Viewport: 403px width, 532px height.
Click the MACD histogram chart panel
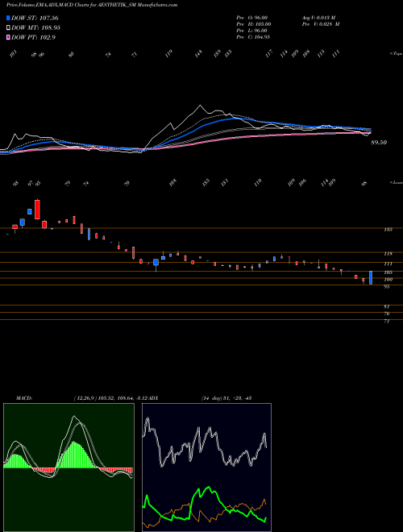point(69,468)
